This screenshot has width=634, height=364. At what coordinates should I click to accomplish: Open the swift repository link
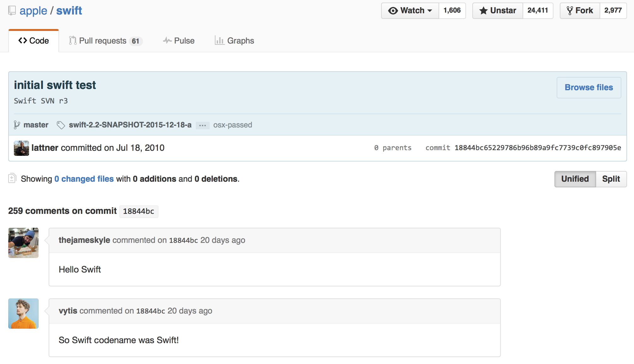pos(69,11)
